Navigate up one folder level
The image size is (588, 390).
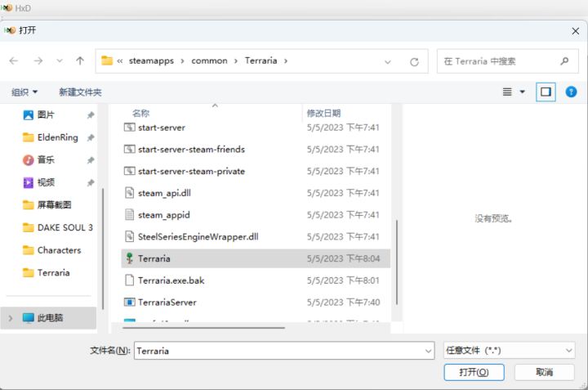80,61
